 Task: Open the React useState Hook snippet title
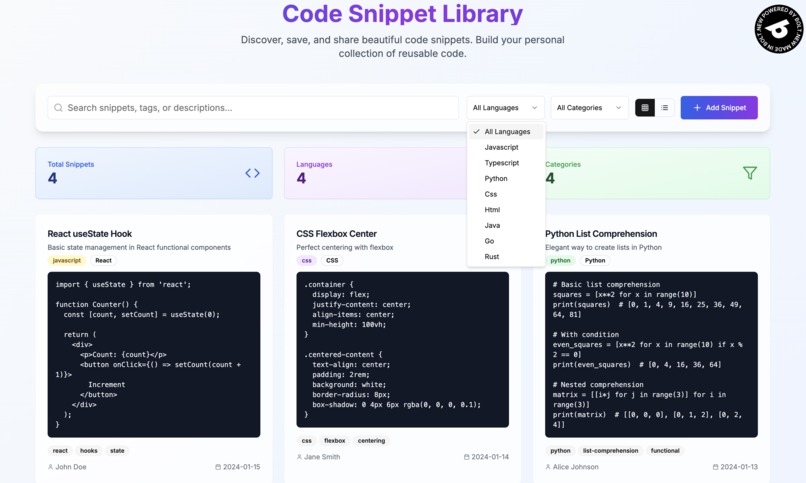pos(89,234)
